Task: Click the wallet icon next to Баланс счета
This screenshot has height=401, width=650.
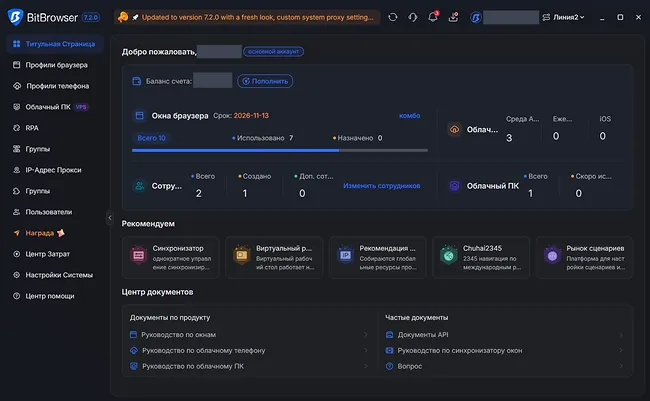Action: pos(137,81)
